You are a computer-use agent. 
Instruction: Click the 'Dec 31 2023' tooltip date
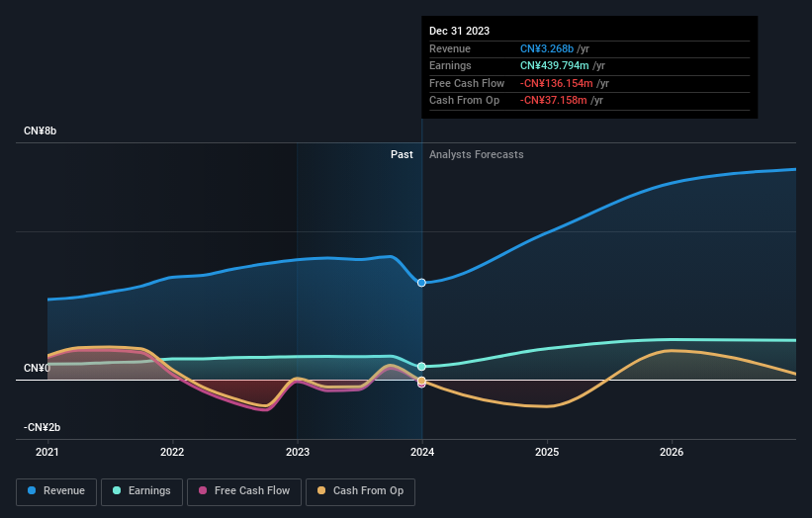[x=459, y=31]
